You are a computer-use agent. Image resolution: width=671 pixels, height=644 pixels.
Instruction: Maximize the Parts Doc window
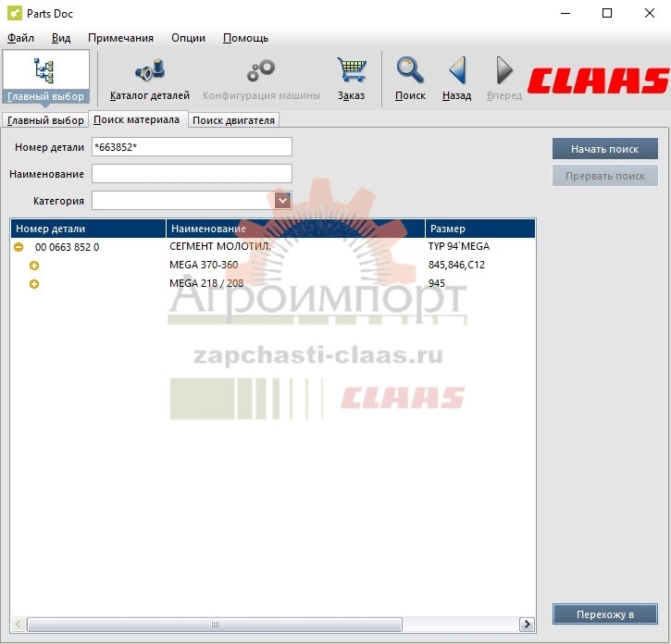click(607, 13)
